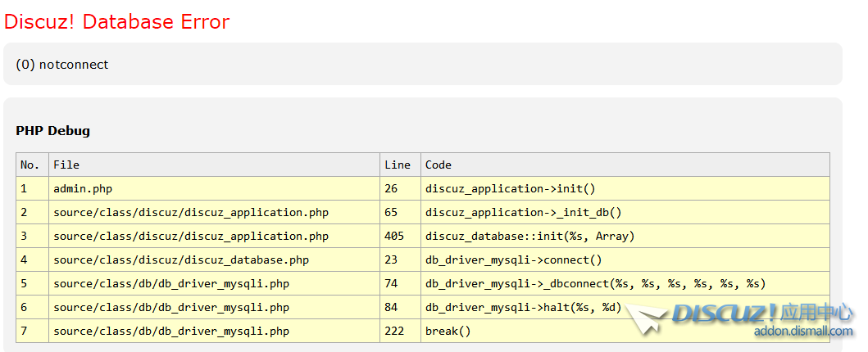Click the "No." column header

(30, 165)
